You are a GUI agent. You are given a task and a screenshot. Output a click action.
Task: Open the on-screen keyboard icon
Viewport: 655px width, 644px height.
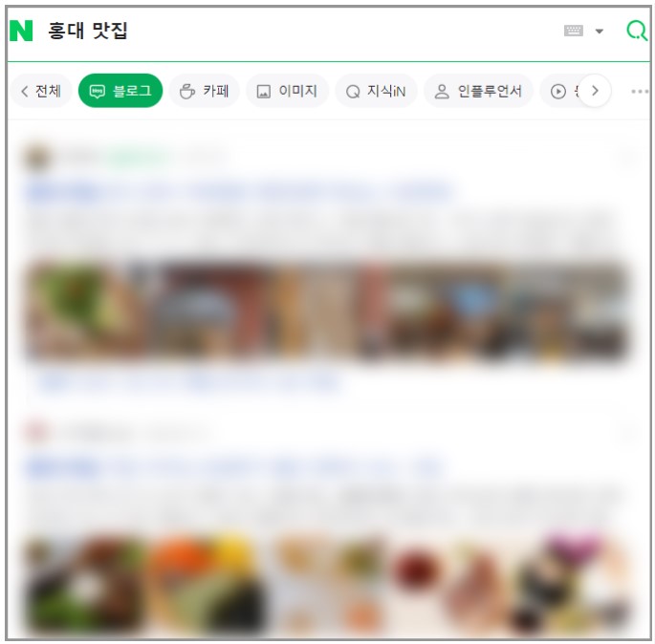pyautogui.click(x=573, y=31)
